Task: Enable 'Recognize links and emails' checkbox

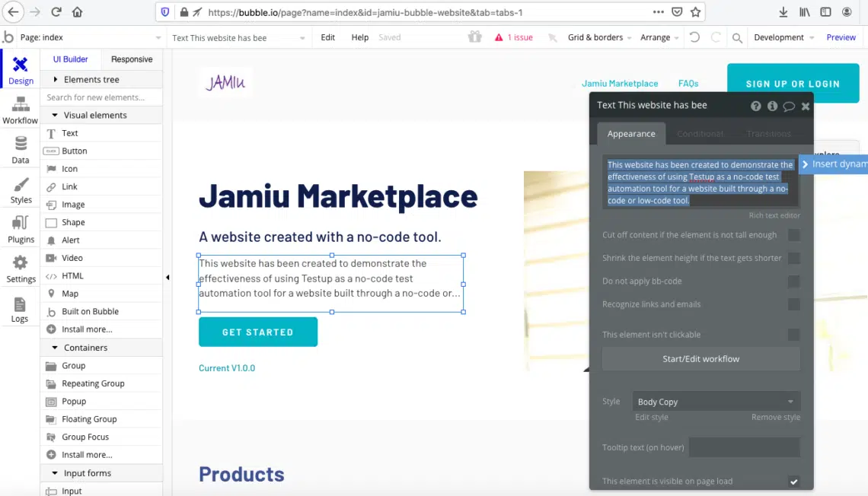Action: point(794,305)
